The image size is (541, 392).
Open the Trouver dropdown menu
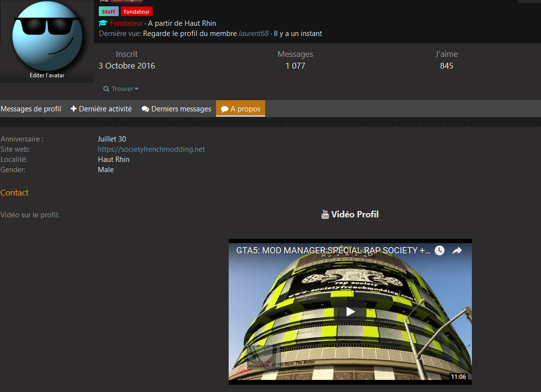(x=121, y=89)
